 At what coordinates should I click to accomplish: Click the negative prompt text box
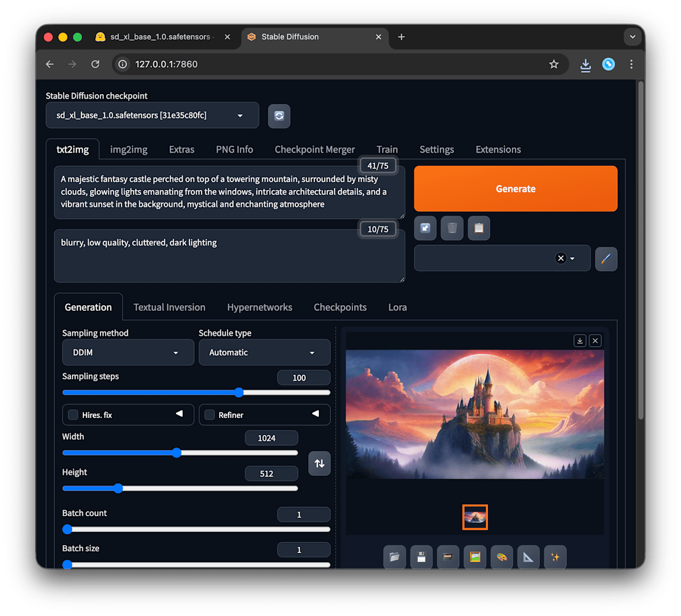(229, 256)
